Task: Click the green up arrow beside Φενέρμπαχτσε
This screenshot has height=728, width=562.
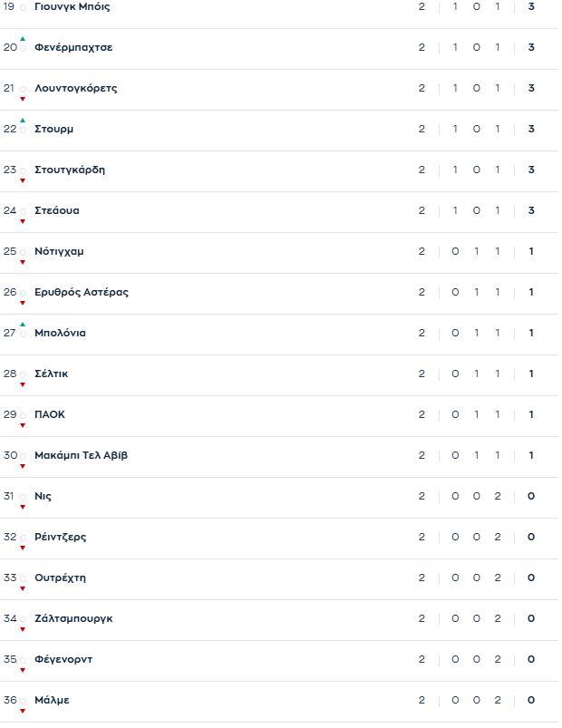Action: [x=23, y=39]
